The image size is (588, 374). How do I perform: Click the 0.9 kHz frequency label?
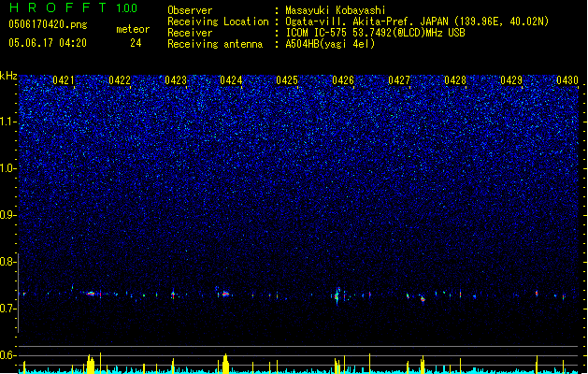click(8, 215)
